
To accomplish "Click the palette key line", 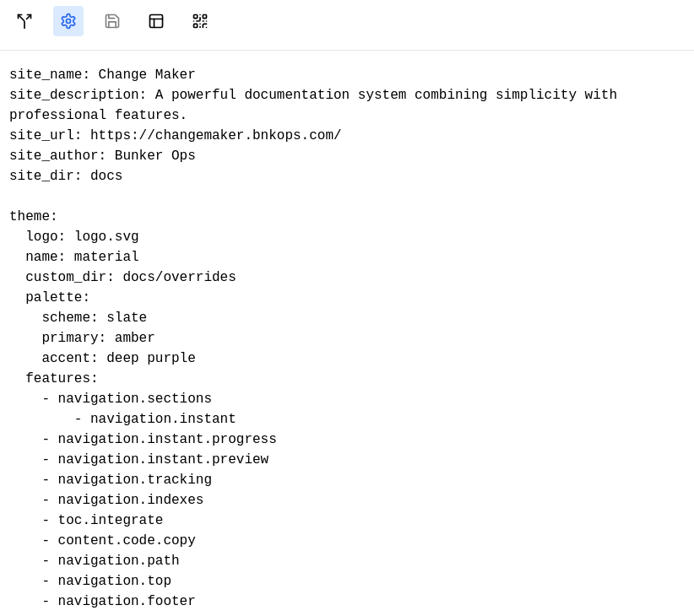I will (x=57, y=297).
